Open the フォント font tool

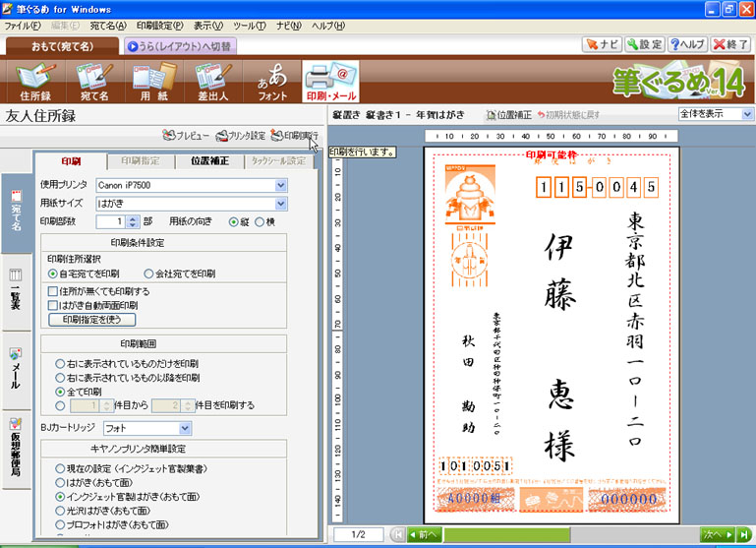[x=272, y=82]
